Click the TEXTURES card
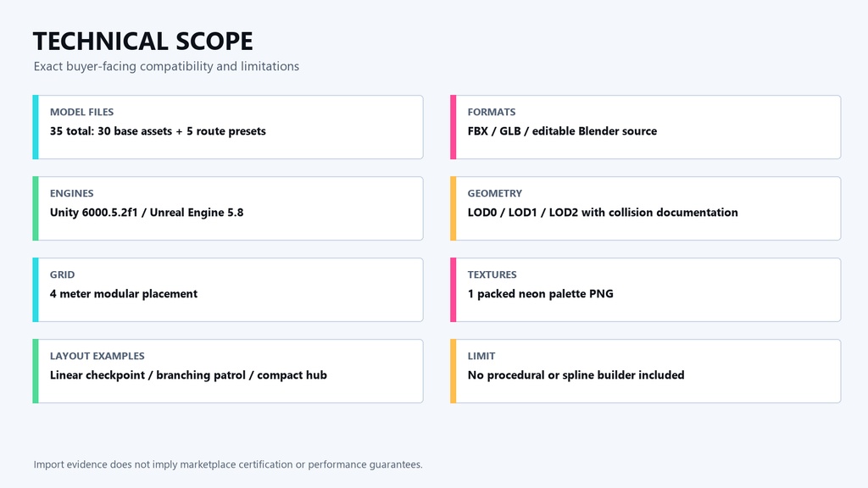Screen dimensions: 868x488 pyautogui.click(x=645, y=290)
